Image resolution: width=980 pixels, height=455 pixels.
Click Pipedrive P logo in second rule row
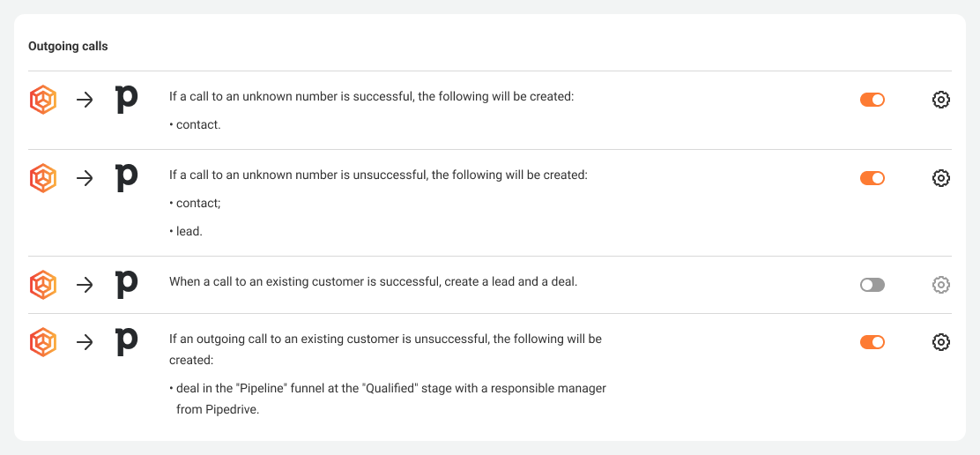tap(127, 179)
